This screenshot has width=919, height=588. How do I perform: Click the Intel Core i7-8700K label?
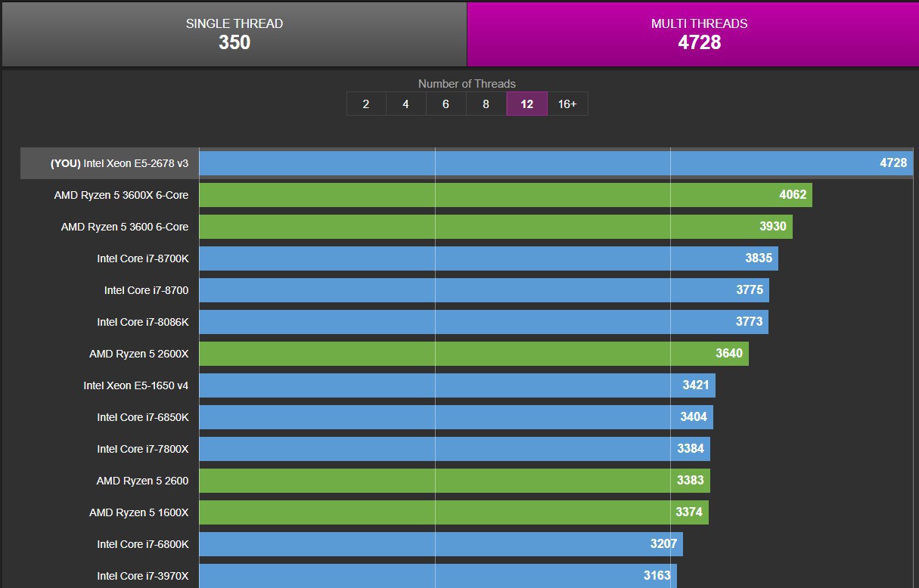143,258
